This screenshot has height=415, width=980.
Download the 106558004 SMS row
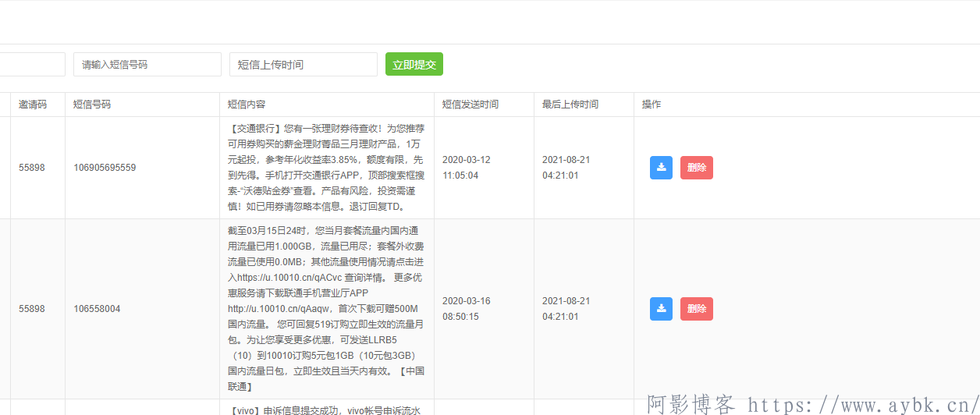tap(661, 309)
